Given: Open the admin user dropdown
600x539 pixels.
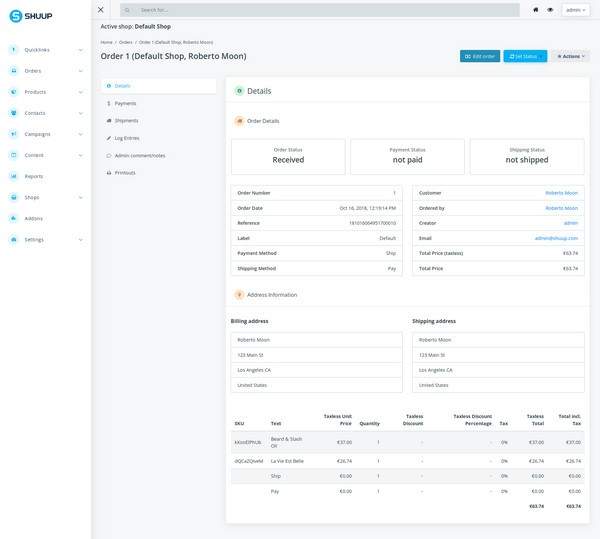Looking at the screenshot, I should (x=575, y=10).
